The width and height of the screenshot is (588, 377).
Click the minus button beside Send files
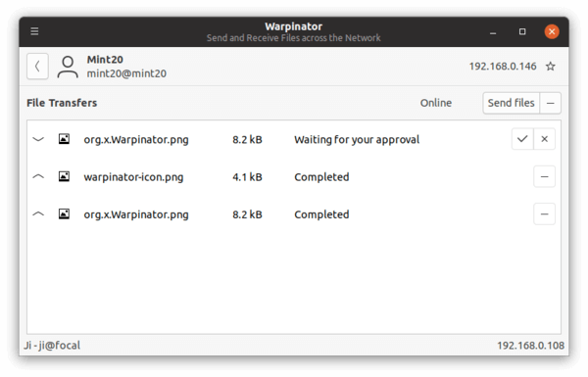pyautogui.click(x=550, y=103)
